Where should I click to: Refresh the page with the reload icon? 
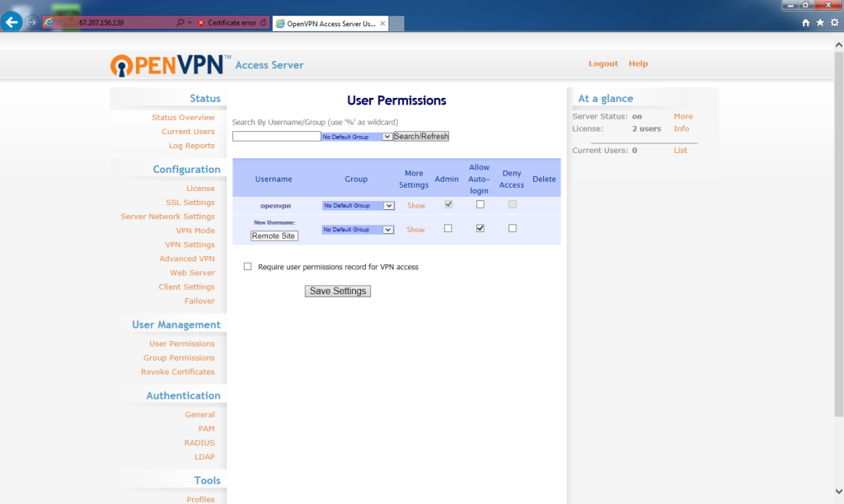pyautogui.click(x=263, y=22)
